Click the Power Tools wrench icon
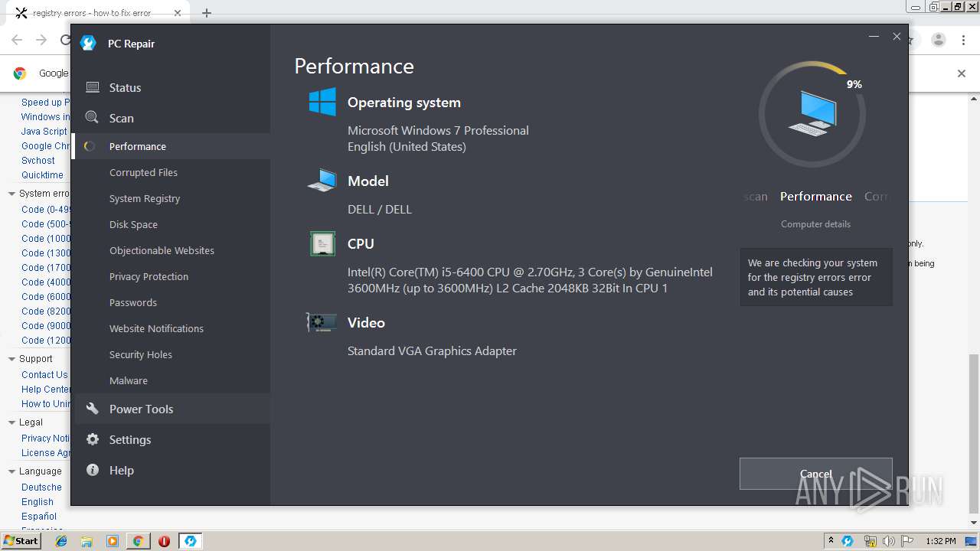This screenshot has height=551, width=980. pos(93,409)
